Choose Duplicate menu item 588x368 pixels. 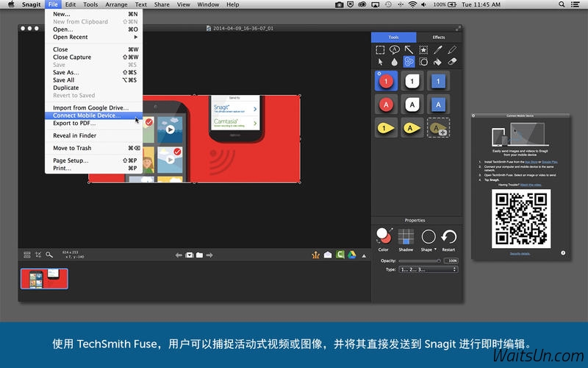[x=94, y=88]
